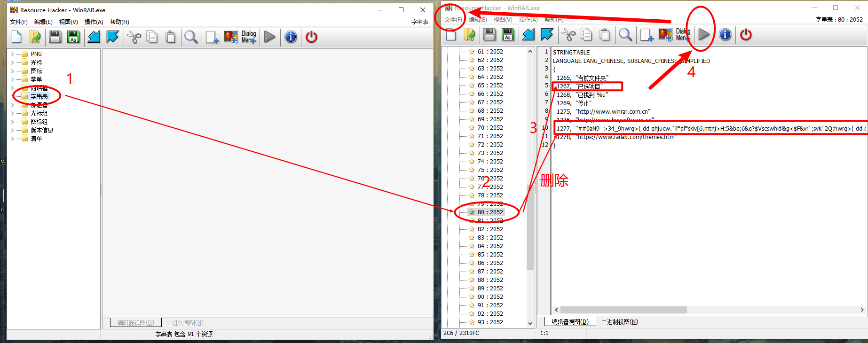Click Save As icon in right window toolbar

click(508, 34)
